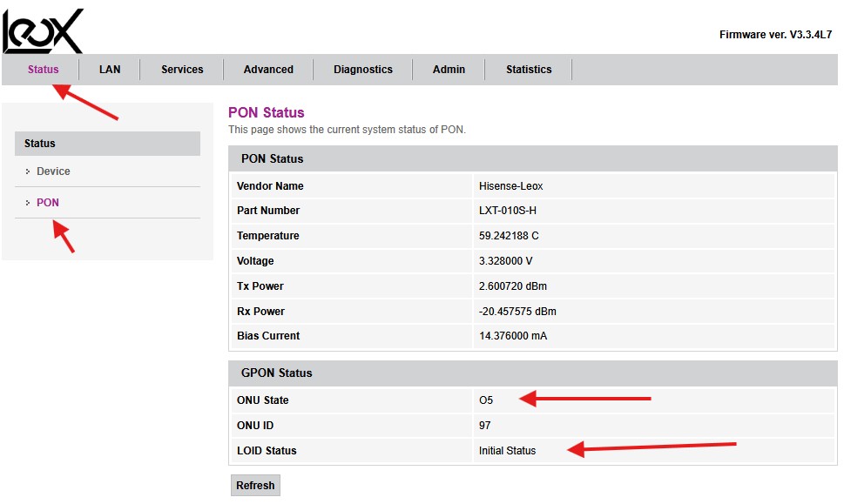
Task: Go to the Advanced tab
Action: click(268, 70)
